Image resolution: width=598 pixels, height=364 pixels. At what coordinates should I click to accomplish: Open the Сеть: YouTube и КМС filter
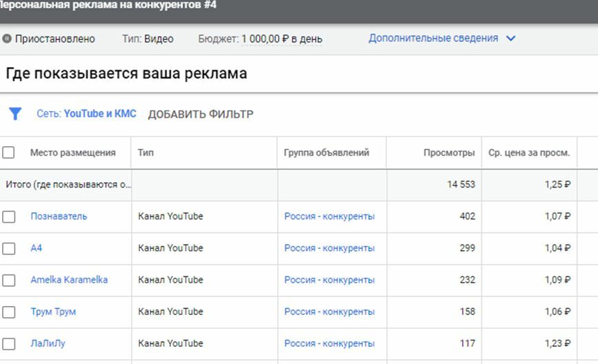(x=87, y=114)
